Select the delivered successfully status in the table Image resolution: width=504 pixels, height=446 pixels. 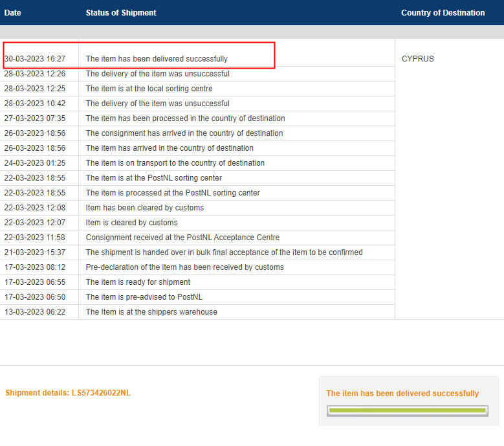(x=157, y=59)
